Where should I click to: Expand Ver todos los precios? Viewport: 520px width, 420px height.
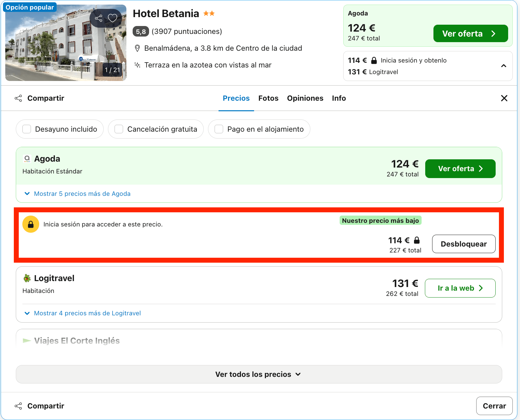(259, 374)
